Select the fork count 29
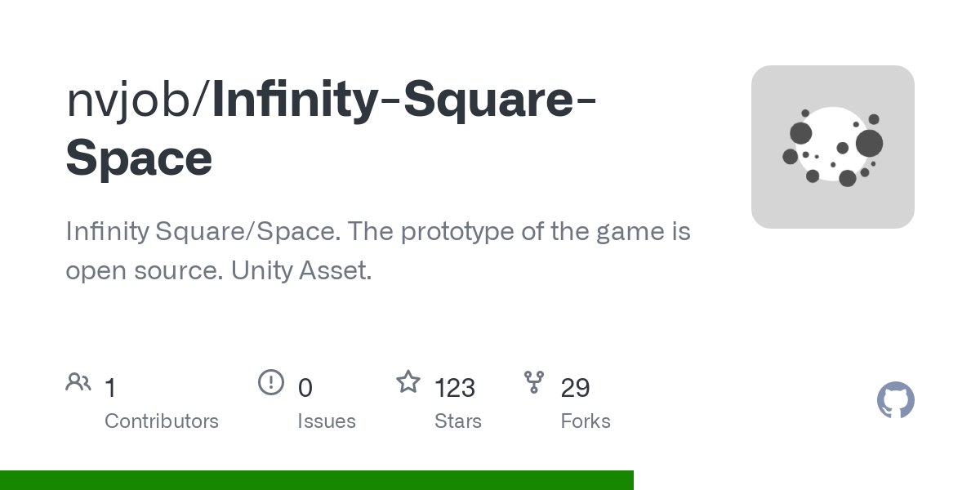This screenshot has height=490, width=980. point(576,387)
